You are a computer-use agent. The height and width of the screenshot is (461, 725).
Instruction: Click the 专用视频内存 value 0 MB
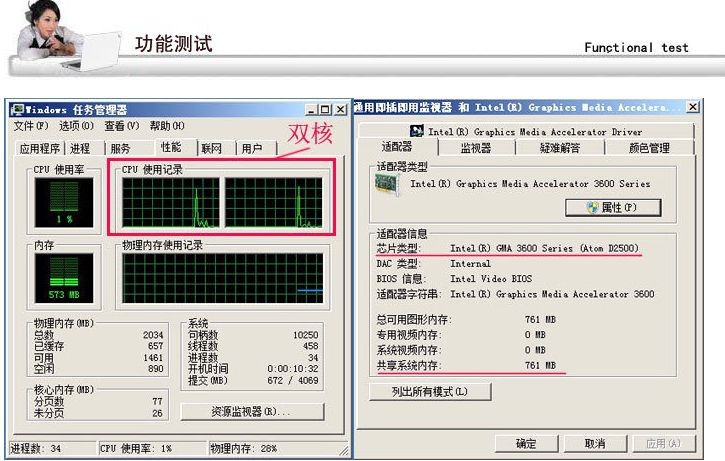point(535,335)
